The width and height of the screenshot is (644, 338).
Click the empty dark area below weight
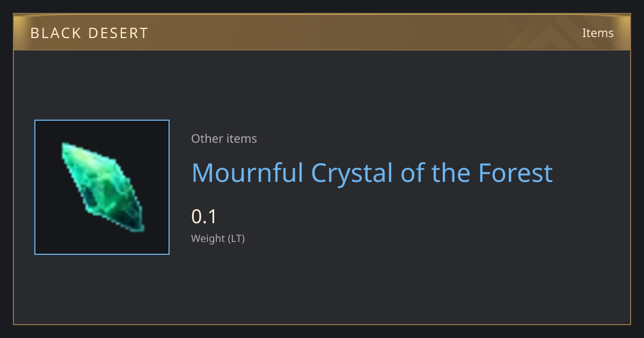click(376, 284)
